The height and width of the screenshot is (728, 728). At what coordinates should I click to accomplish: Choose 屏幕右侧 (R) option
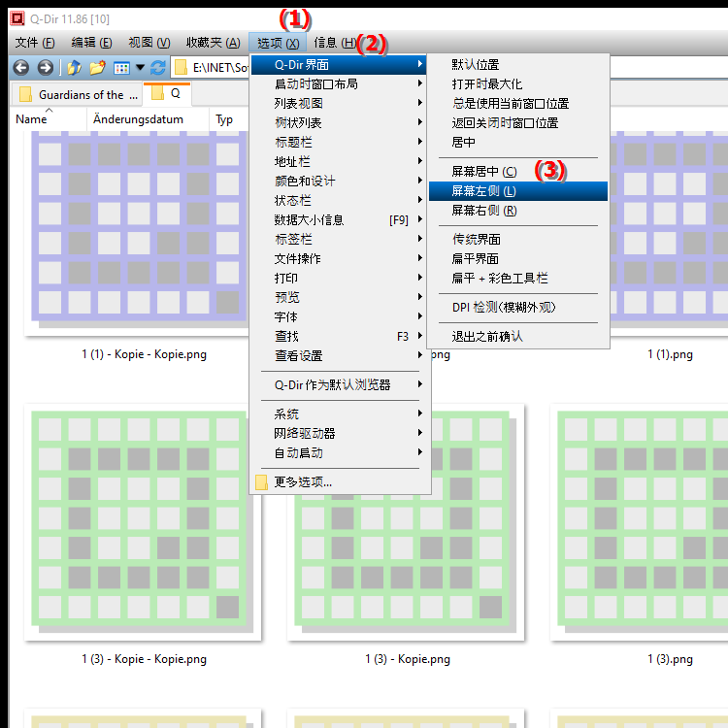point(518,211)
